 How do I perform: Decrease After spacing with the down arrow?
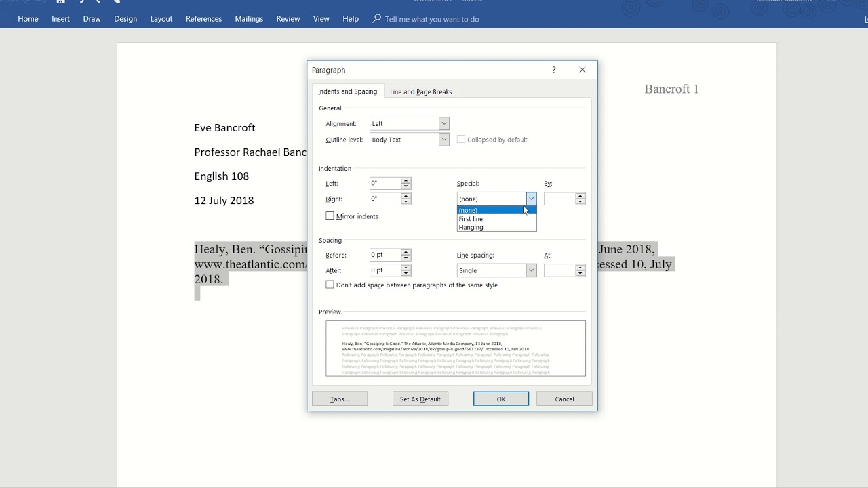tap(406, 273)
